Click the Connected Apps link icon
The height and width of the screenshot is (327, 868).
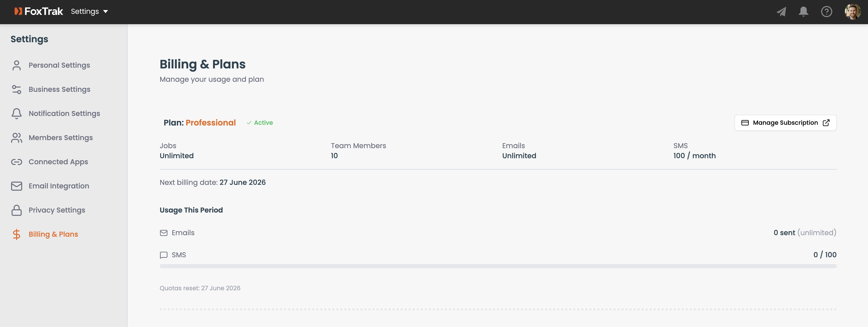tap(17, 162)
